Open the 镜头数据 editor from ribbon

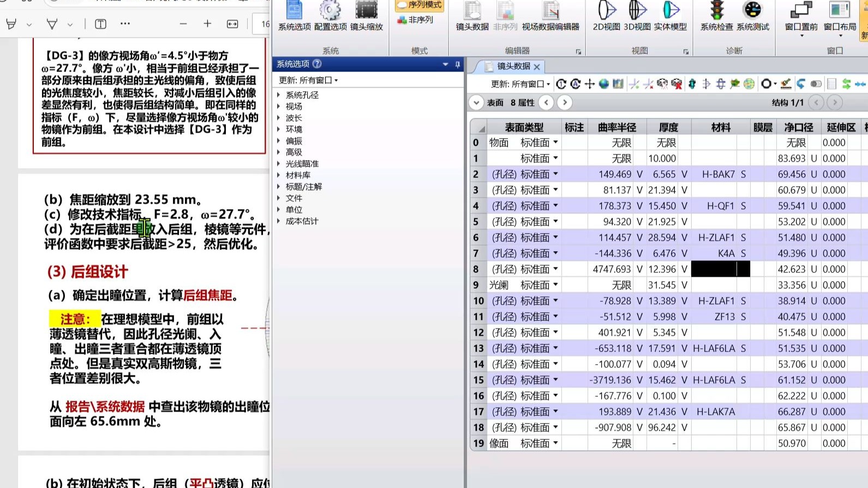point(472,16)
